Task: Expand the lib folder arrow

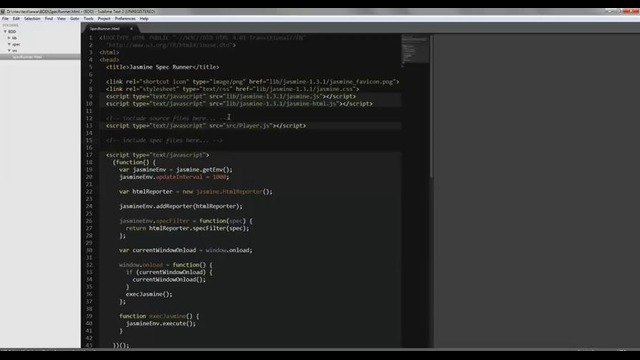Action: (9, 38)
